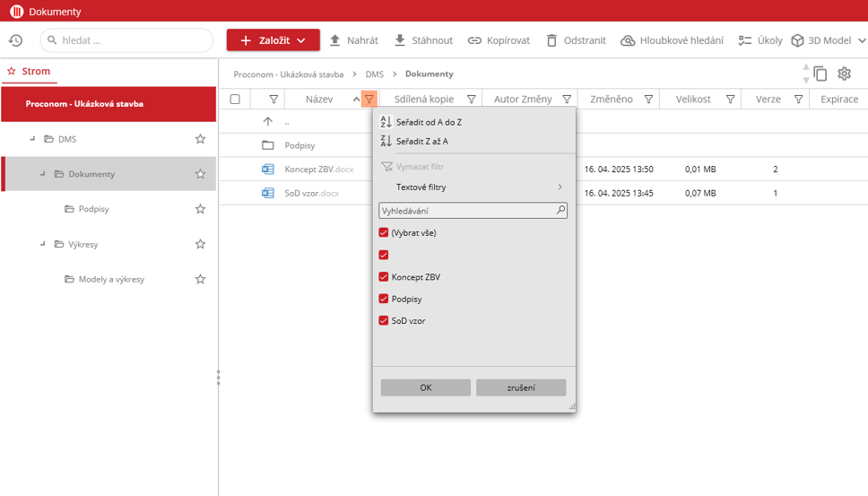Open filter for the Velikost column
Viewport: 868px width, 496px height.
coord(730,100)
